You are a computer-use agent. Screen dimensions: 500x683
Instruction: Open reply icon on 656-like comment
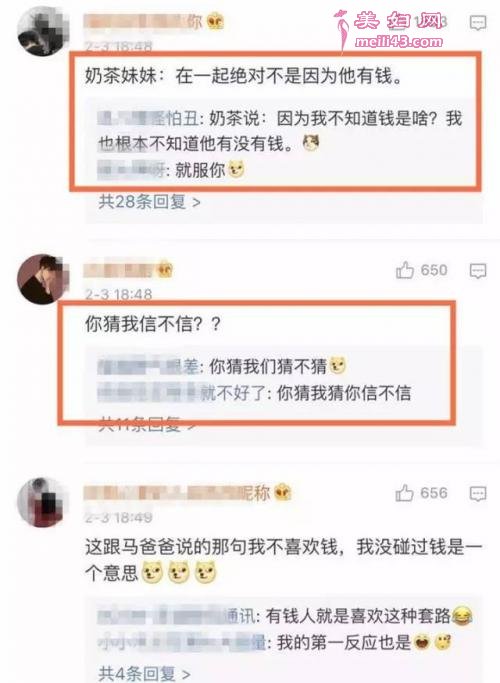point(478,494)
